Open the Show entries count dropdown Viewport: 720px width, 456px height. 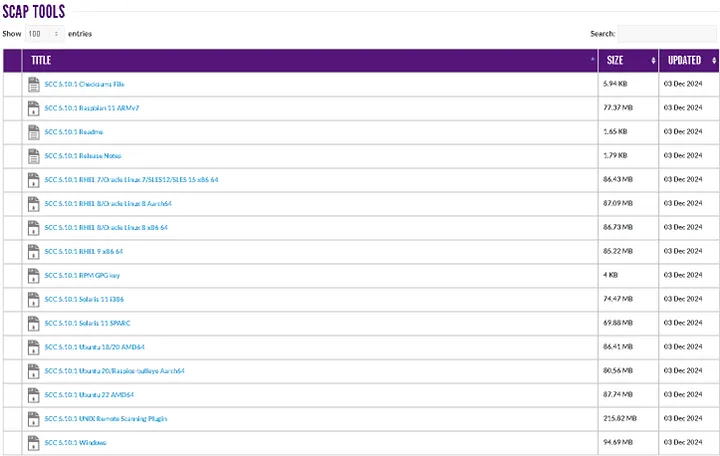coord(45,34)
